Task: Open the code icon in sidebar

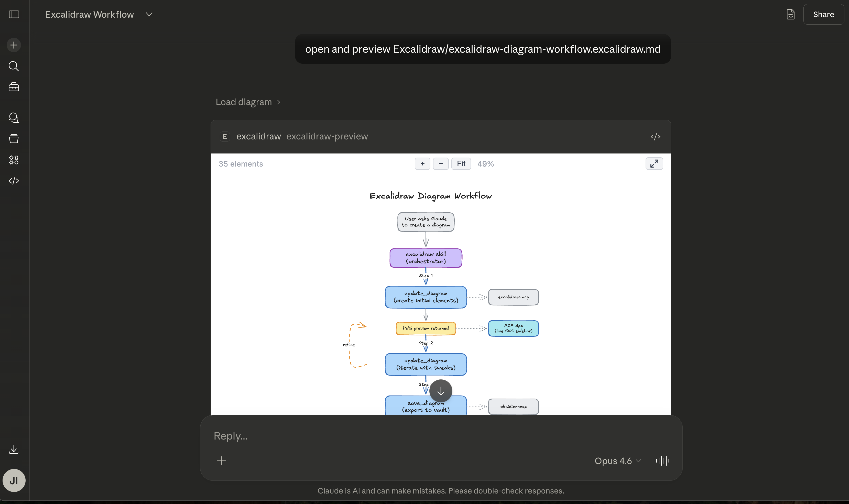Action: click(x=14, y=181)
